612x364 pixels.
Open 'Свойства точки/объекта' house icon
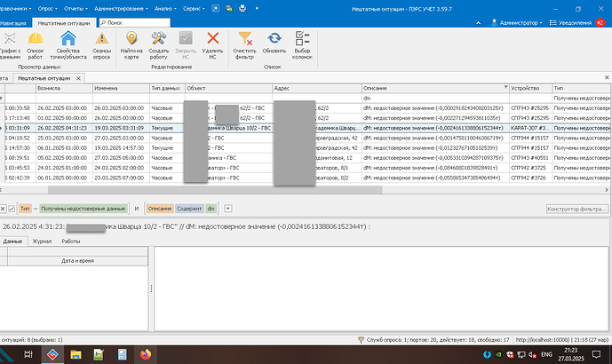click(68, 45)
